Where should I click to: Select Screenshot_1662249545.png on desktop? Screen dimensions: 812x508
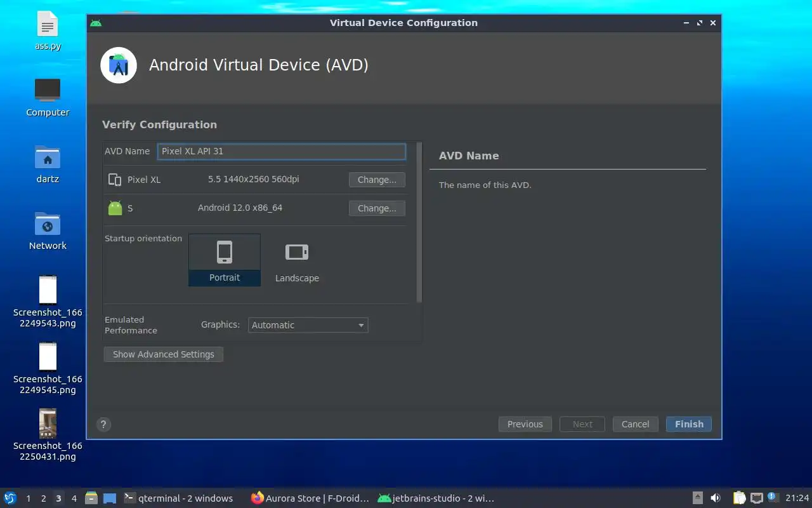point(48,368)
